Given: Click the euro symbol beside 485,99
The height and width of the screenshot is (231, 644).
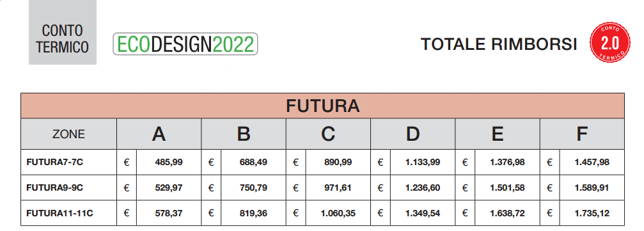Looking at the screenshot, I should 127,163.
